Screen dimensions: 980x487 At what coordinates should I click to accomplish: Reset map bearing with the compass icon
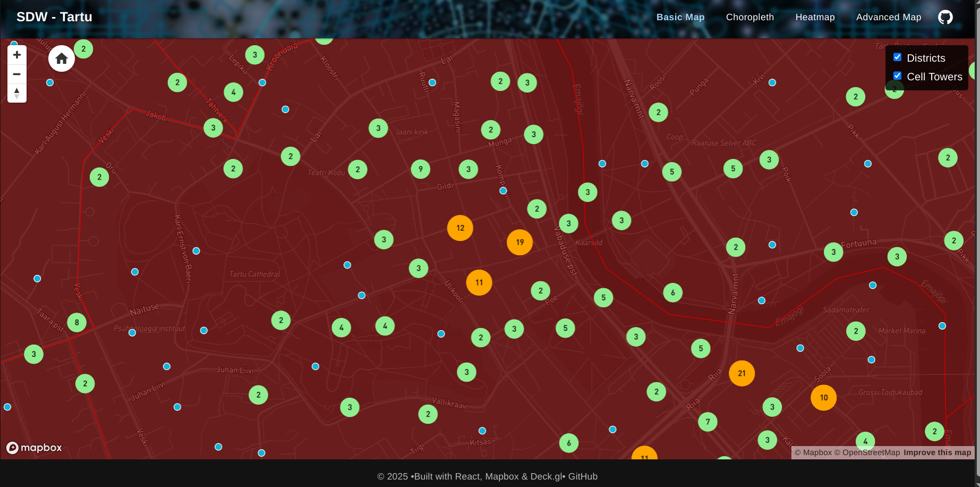click(x=17, y=93)
